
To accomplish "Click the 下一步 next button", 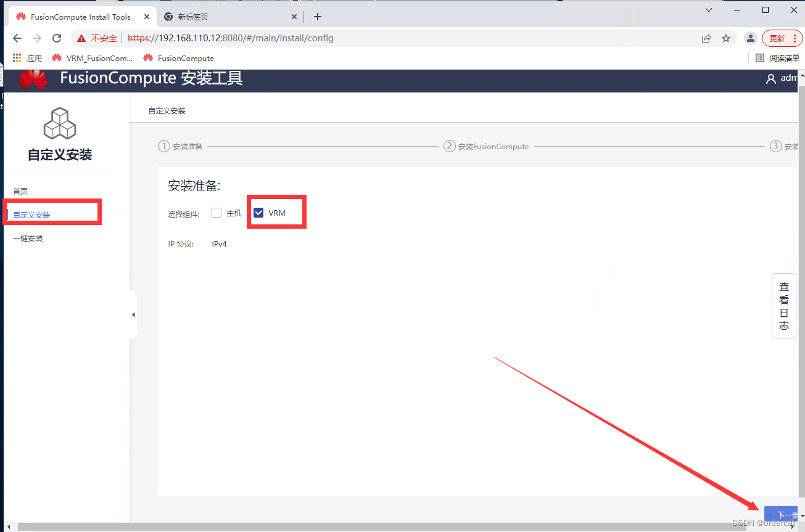I will click(782, 515).
